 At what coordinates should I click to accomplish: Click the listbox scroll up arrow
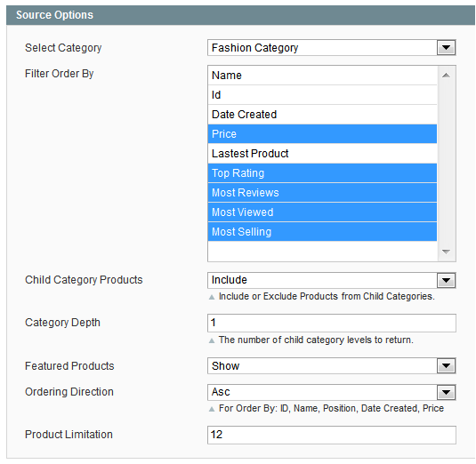point(446,76)
